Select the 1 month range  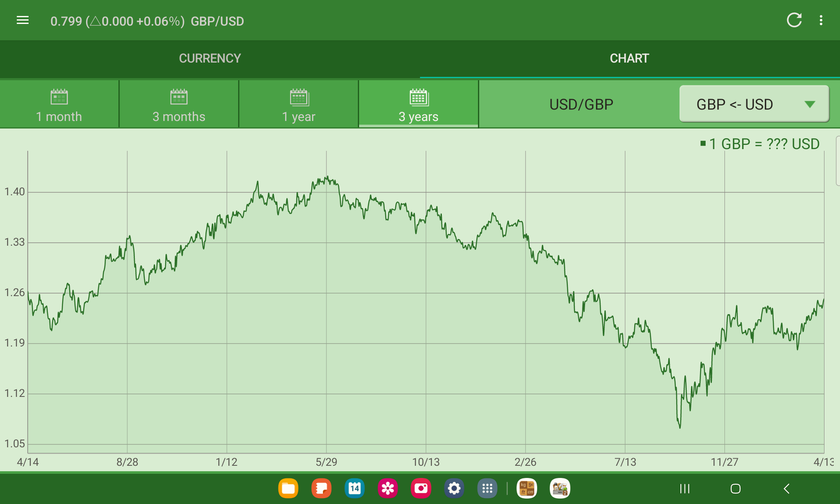click(59, 105)
